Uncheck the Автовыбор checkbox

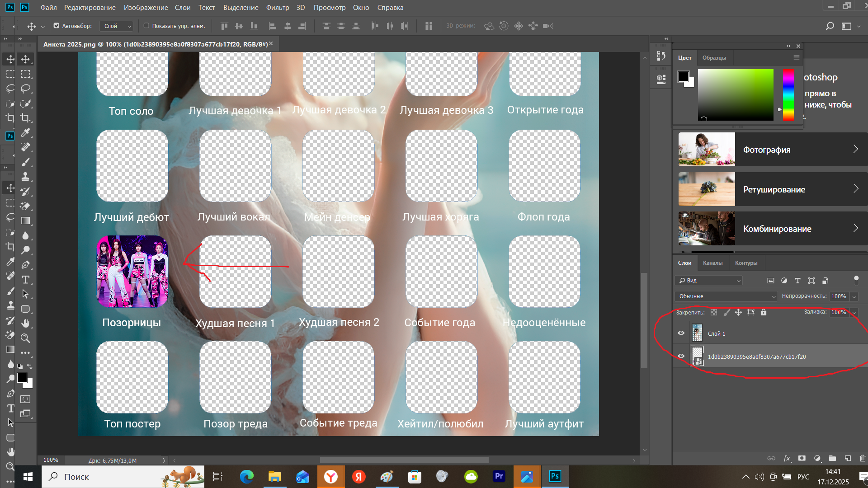[x=57, y=26]
